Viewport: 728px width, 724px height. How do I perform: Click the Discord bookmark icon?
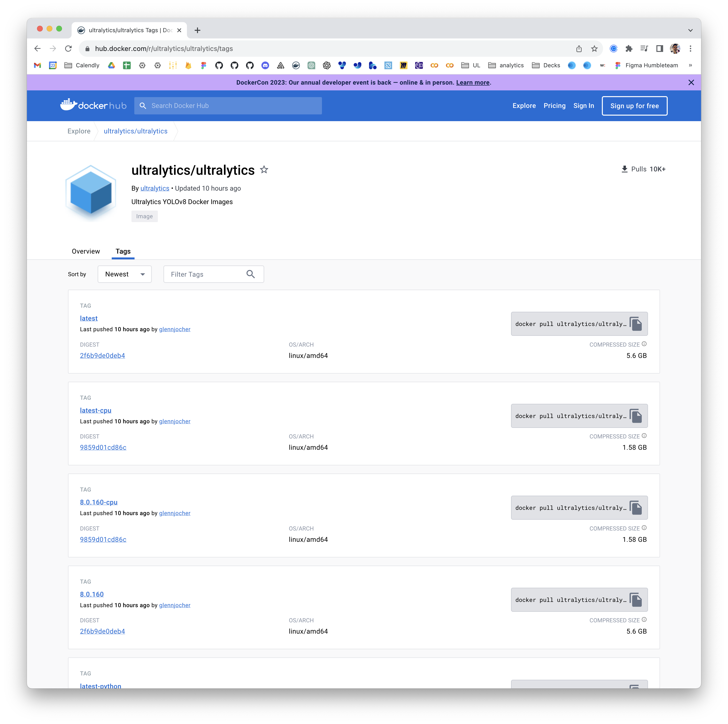(x=266, y=65)
